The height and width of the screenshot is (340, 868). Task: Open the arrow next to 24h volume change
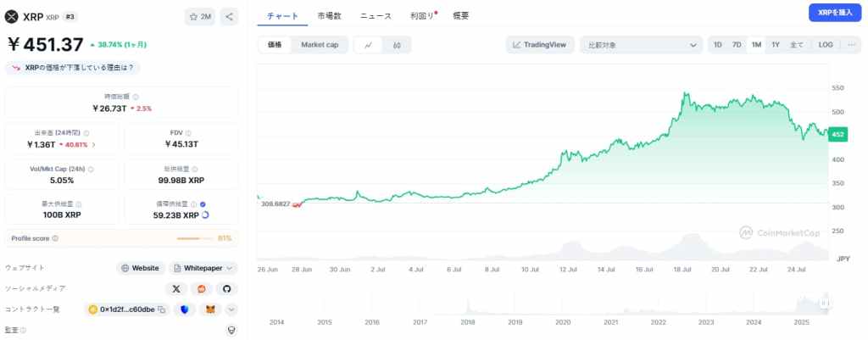point(93,144)
